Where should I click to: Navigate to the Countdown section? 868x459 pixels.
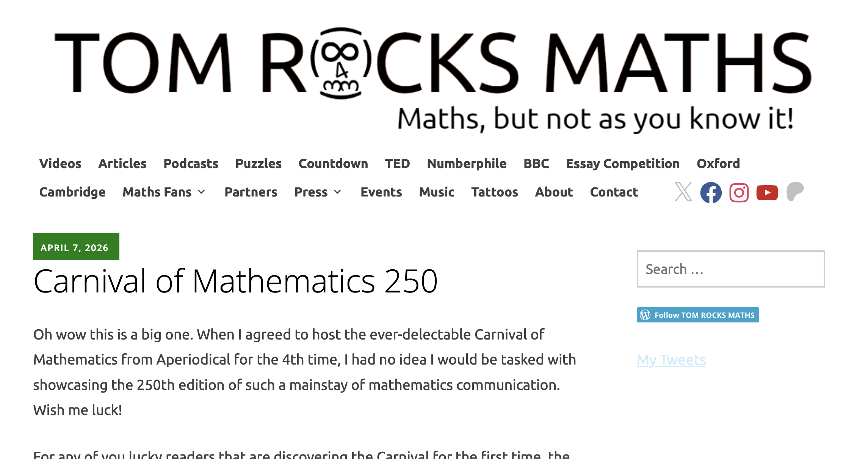click(x=333, y=163)
